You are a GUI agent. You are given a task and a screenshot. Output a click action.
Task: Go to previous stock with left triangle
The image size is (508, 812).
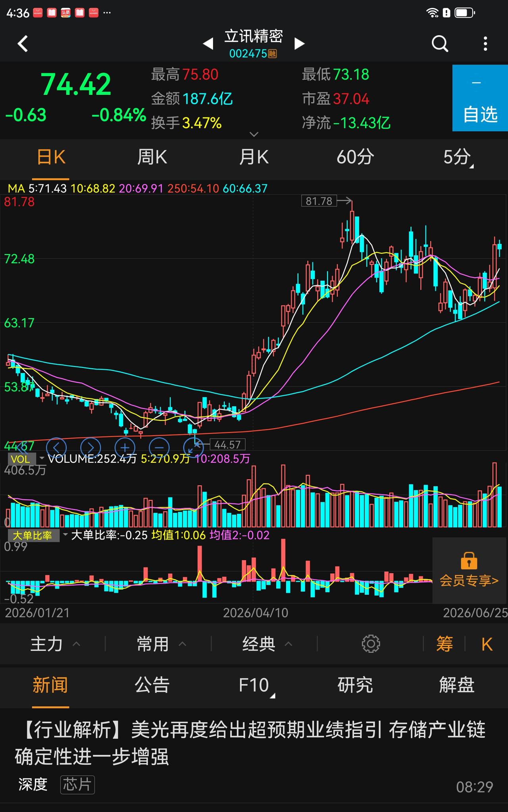pos(208,43)
